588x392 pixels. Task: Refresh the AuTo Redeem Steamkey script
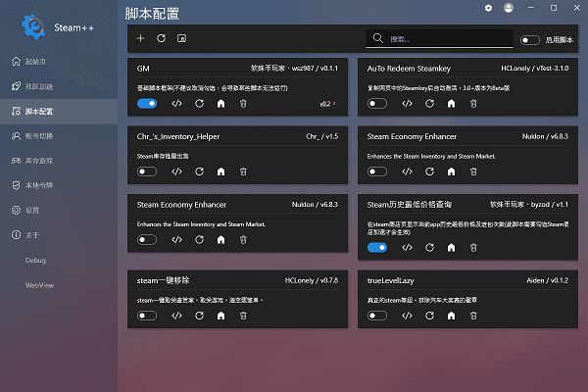[429, 104]
